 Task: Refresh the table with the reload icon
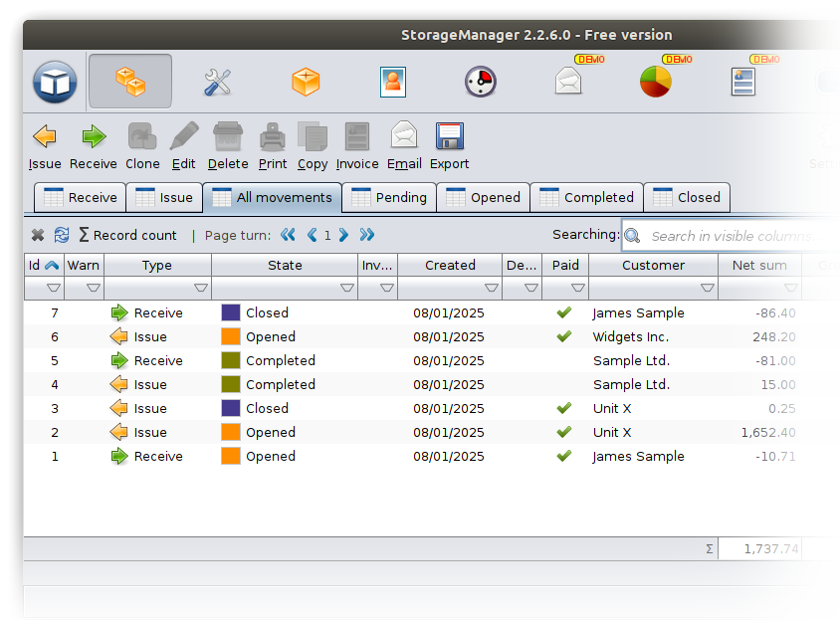(x=62, y=235)
